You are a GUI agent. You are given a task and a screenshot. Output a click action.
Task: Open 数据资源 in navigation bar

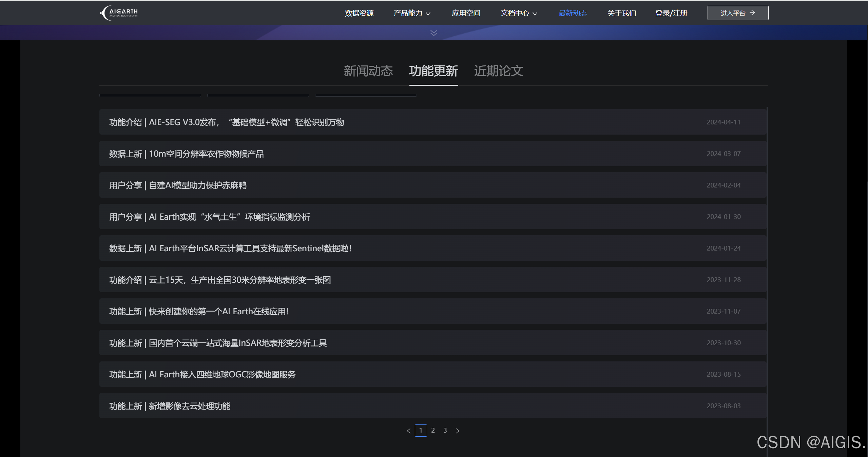point(359,13)
